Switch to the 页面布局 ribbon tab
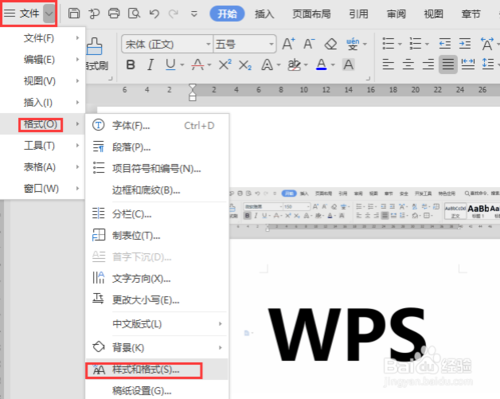 click(312, 14)
